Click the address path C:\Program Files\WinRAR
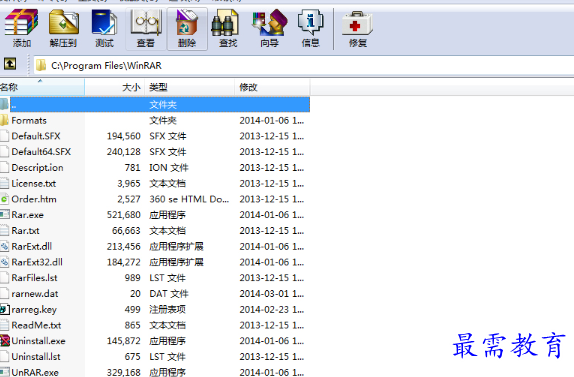Viewport: 574px width, 377px height. coord(106,66)
